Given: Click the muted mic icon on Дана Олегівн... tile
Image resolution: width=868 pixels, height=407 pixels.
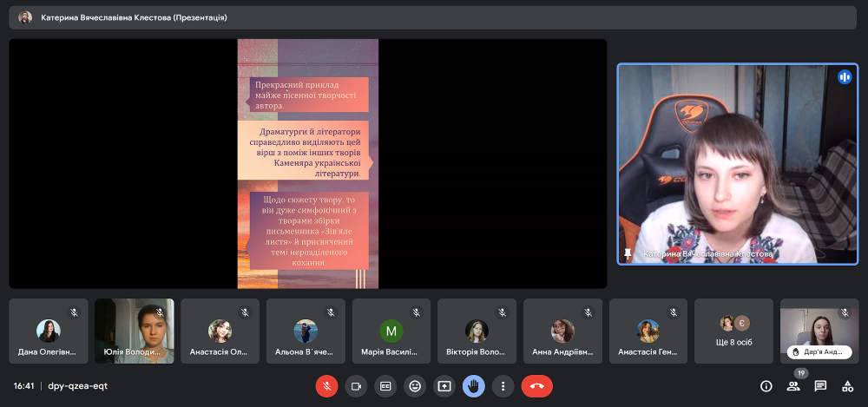Looking at the screenshot, I should click(74, 313).
